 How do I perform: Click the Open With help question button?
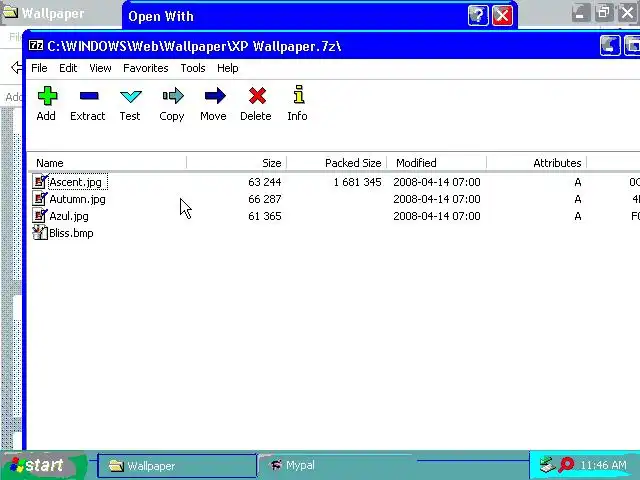[x=478, y=16]
